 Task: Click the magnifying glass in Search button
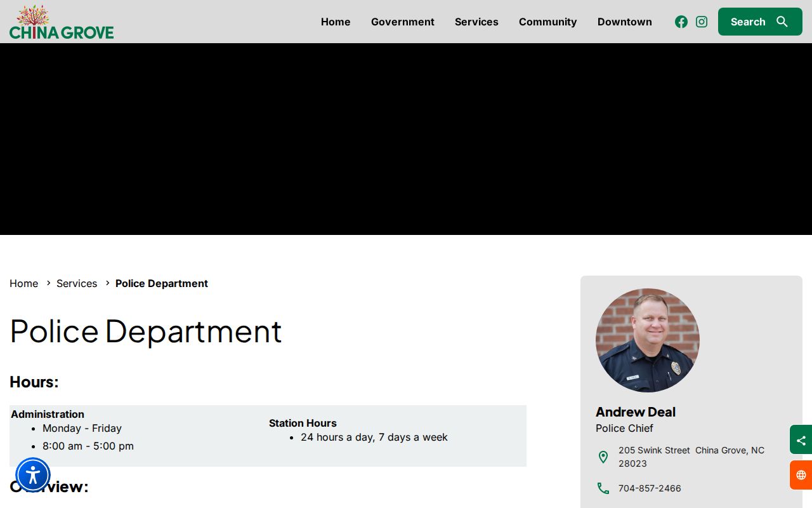tap(782, 22)
